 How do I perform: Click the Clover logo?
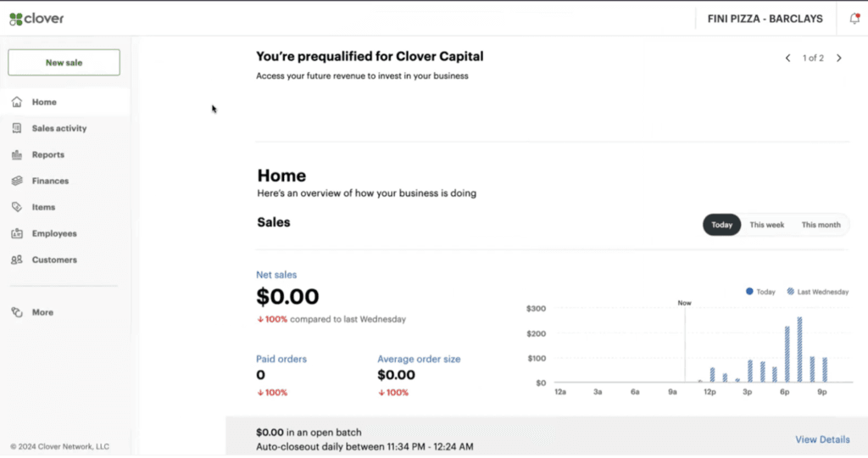click(x=36, y=19)
